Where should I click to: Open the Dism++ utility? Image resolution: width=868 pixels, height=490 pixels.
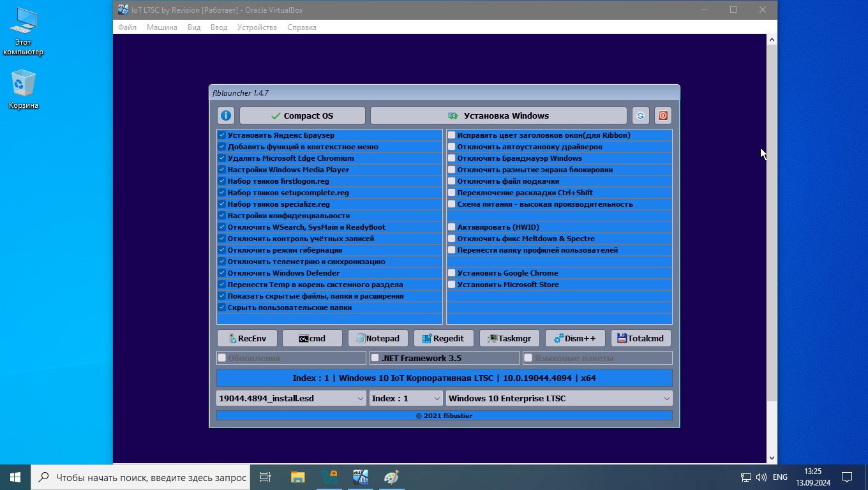(574, 338)
